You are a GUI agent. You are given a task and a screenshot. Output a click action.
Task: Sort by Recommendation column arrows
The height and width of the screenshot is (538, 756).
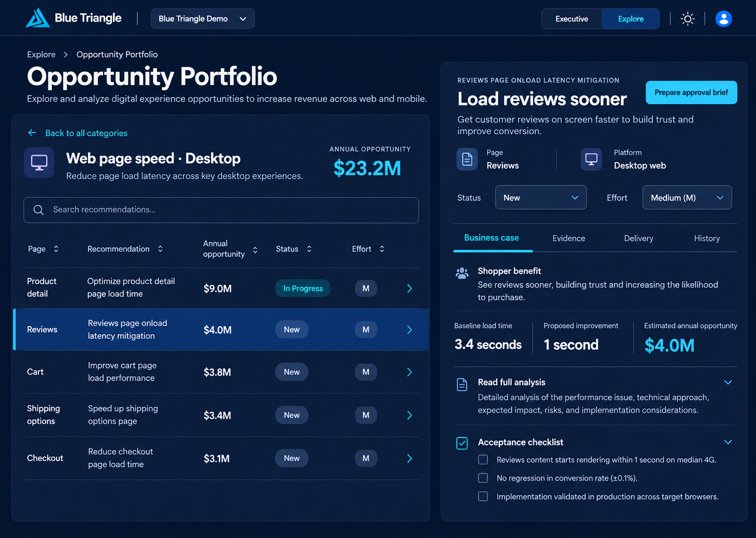click(160, 249)
